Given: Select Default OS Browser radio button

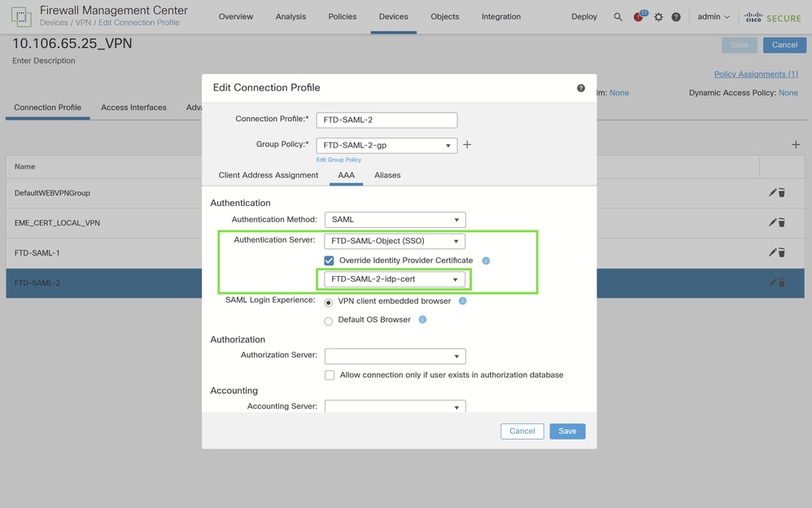Looking at the screenshot, I should click(x=329, y=322).
